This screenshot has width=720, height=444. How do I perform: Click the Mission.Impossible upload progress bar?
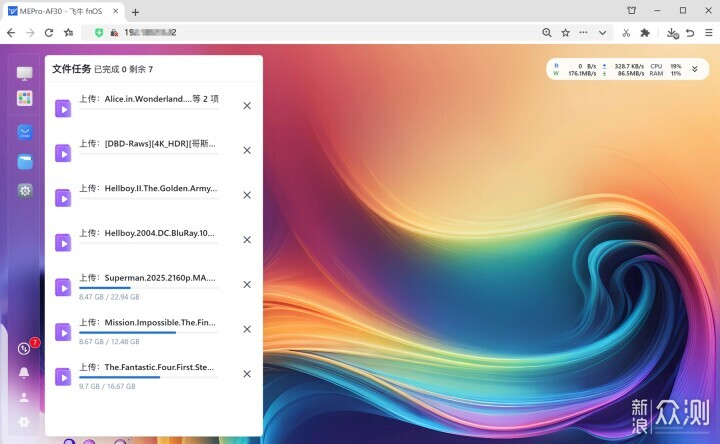[149, 332]
